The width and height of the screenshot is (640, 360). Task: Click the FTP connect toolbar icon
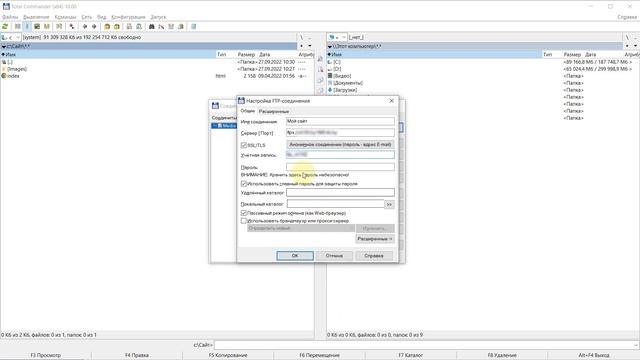(x=129, y=27)
